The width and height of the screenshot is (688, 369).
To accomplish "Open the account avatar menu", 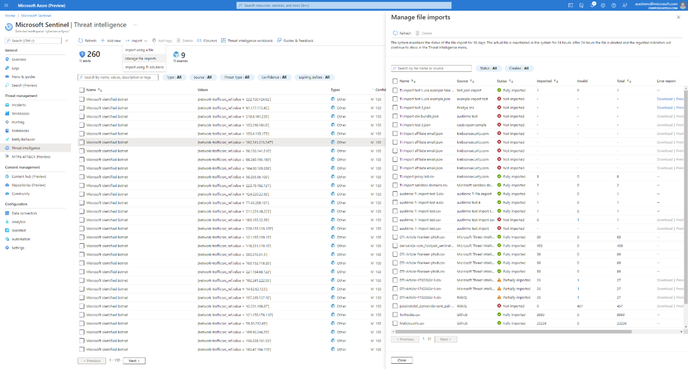I will point(683,5).
